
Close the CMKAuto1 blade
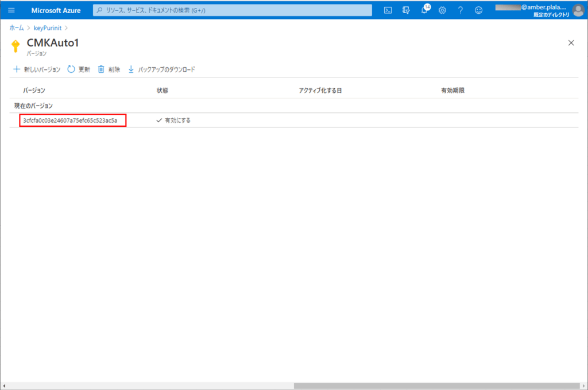point(571,43)
